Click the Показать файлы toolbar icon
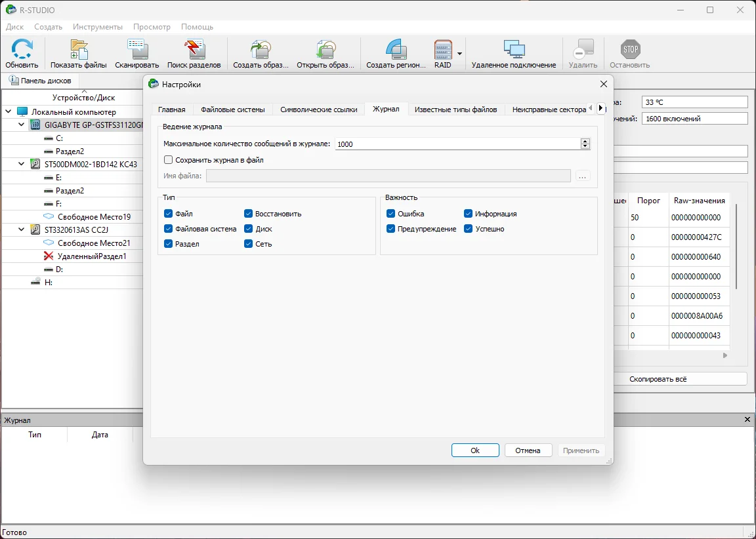756x539 pixels. [78, 50]
